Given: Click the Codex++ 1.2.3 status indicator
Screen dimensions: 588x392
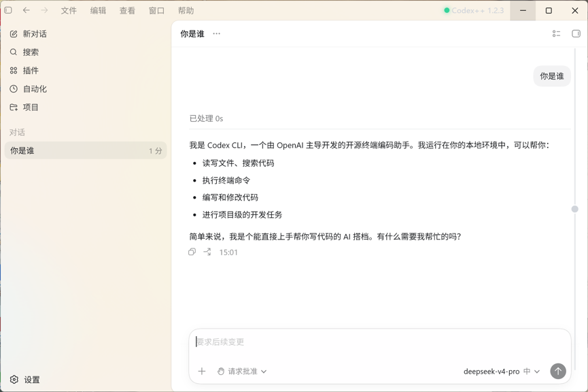Looking at the screenshot, I should coord(474,10).
